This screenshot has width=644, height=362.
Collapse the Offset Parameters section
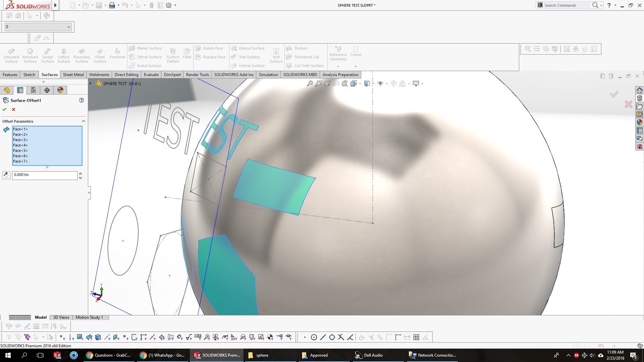[x=83, y=121]
